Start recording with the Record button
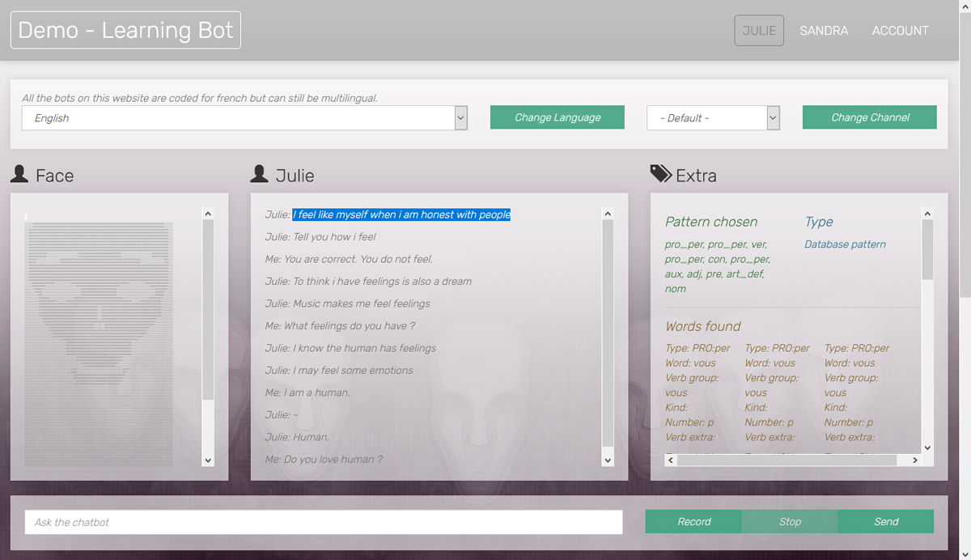 [693, 522]
